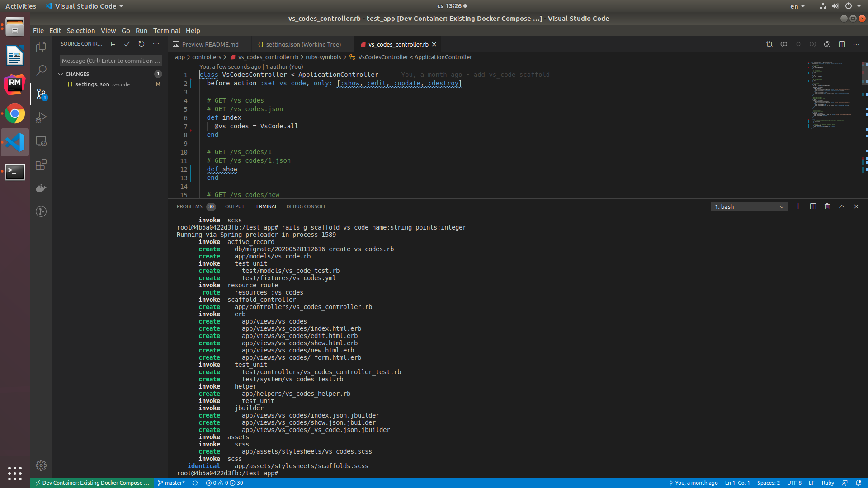The width and height of the screenshot is (868, 488).
Task: Click the ruby-symbols breadcrumb segment
Action: pyautogui.click(x=323, y=57)
